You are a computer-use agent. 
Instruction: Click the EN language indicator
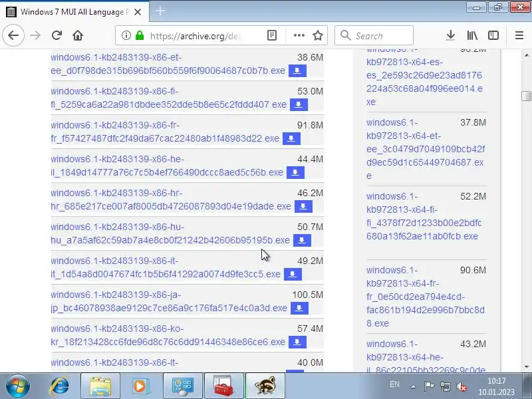(394, 384)
